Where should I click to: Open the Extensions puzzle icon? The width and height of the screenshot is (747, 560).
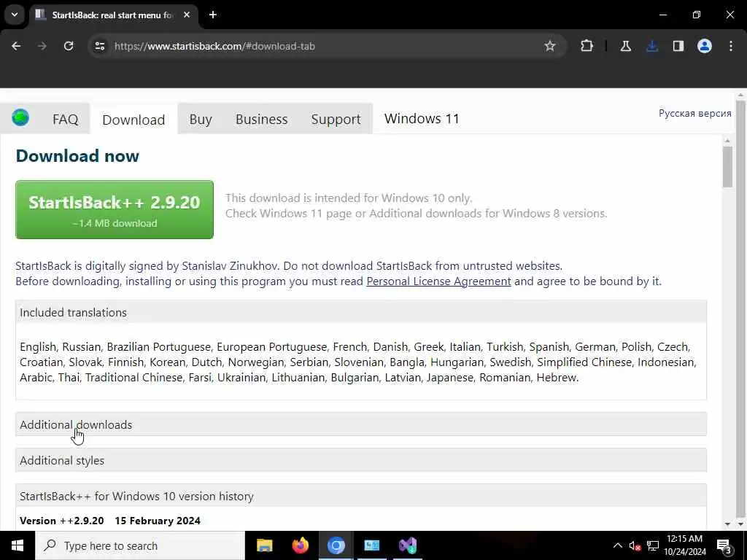tap(587, 46)
